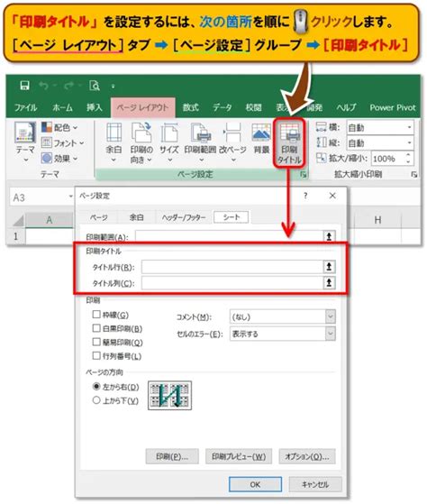Enable the 枠線(G) gridlines checkbox
The image size is (427, 504).
96,314
